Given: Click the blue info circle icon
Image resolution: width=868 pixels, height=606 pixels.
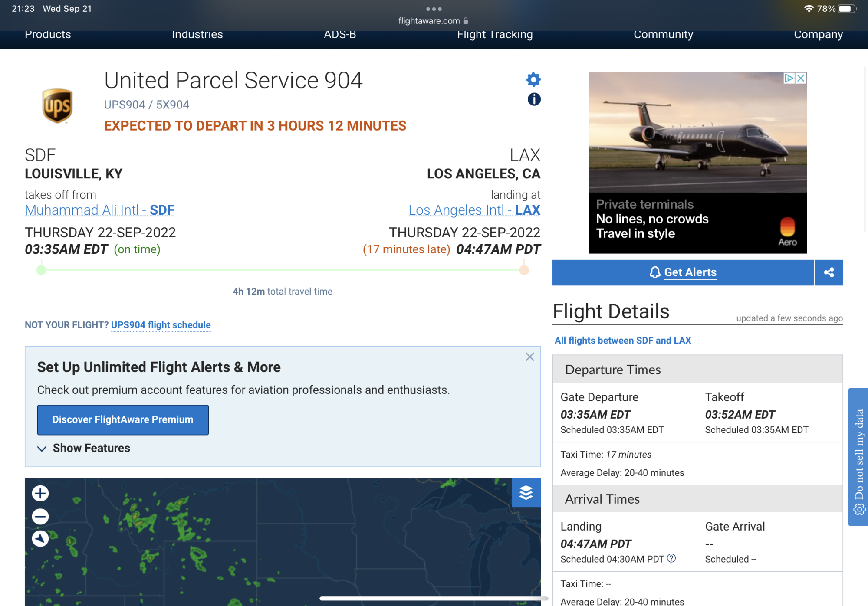Looking at the screenshot, I should click(534, 99).
